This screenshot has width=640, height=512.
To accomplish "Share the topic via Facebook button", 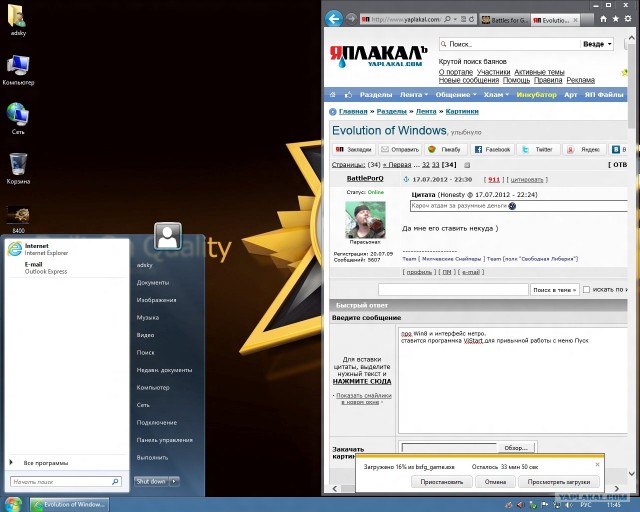I will pyautogui.click(x=492, y=149).
